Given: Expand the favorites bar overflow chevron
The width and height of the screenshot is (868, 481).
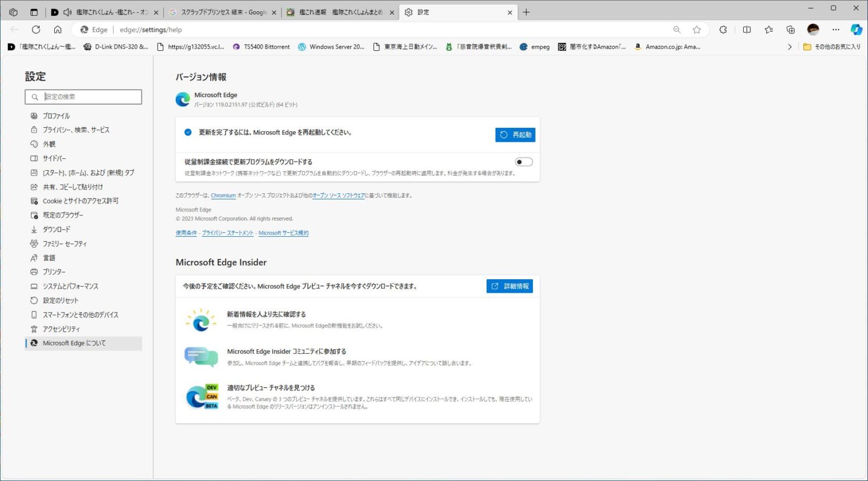Looking at the screenshot, I should [x=790, y=47].
